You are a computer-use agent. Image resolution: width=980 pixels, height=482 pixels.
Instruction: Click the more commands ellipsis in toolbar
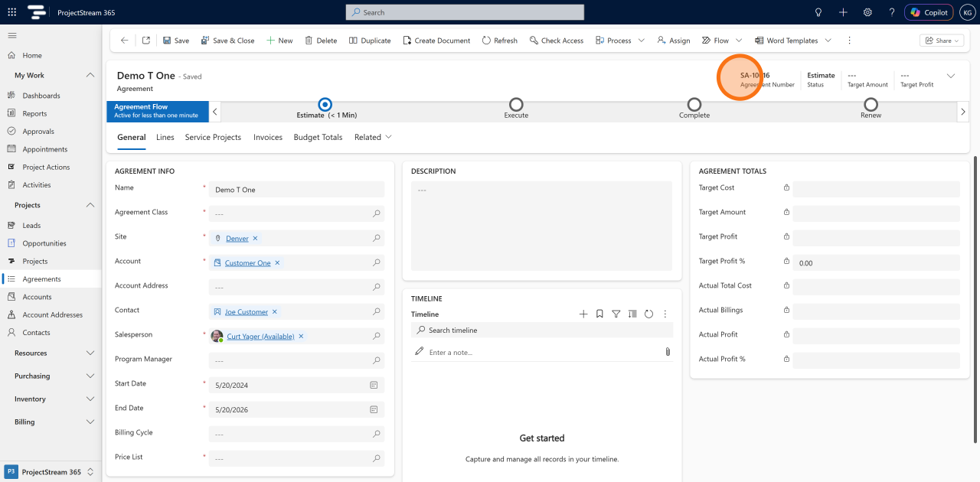click(x=849, y=41)
